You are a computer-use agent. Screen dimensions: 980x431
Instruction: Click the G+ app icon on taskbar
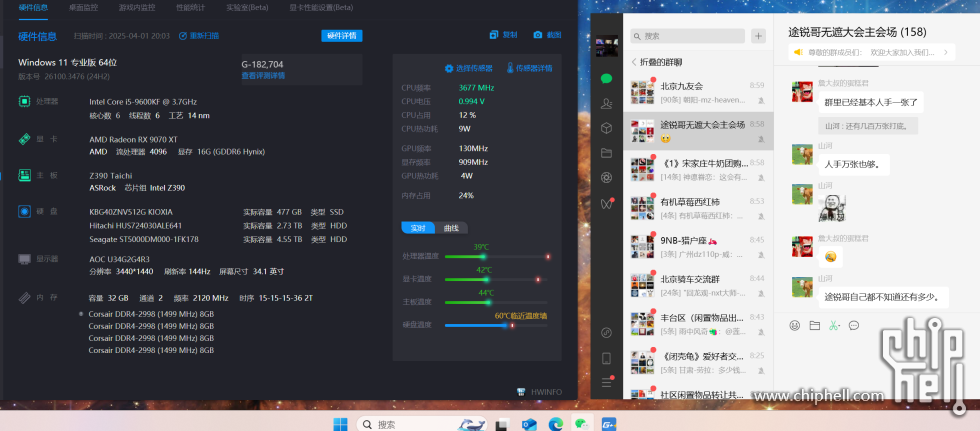coord(609,425)
